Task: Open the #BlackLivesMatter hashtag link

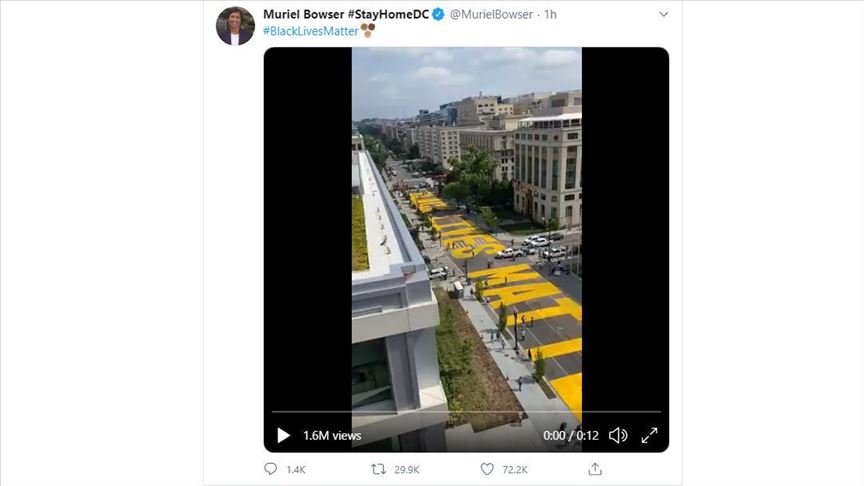Action: click(311, 31)
